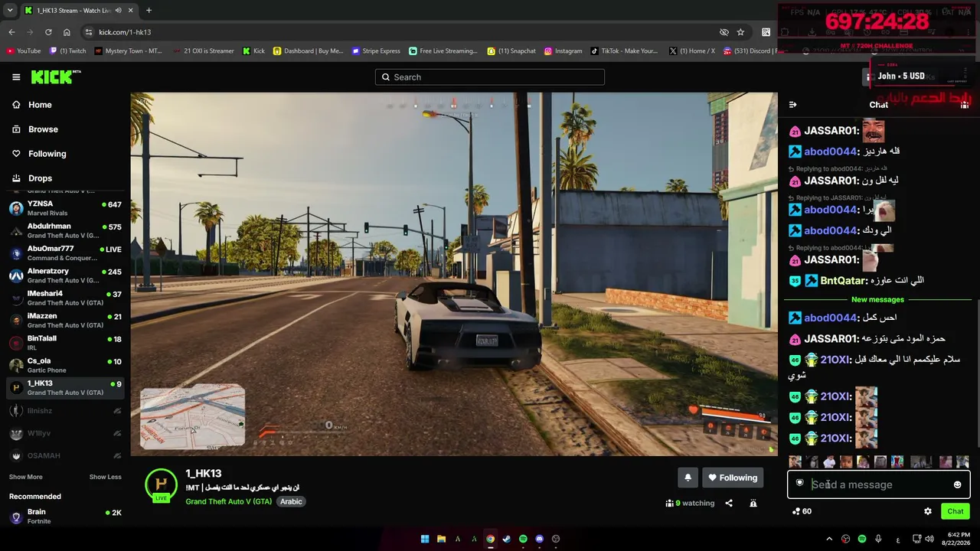Open the Kick sidebar hamburger menu
Screen dimensions: 980x551
pos(16,77)
